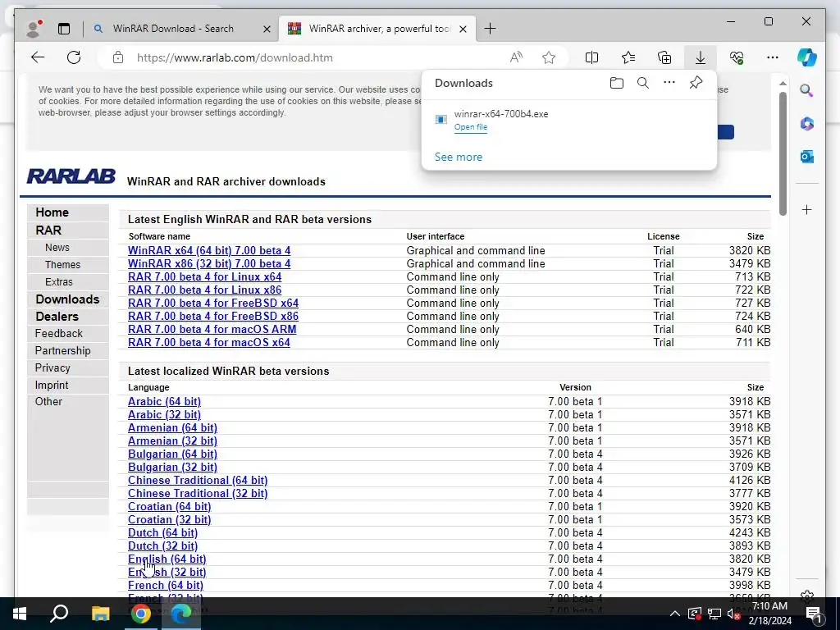The height and width of the screenshot is (630, 840).
Task: Open Privacy in site navigation
Action: (x=52, y=367)
